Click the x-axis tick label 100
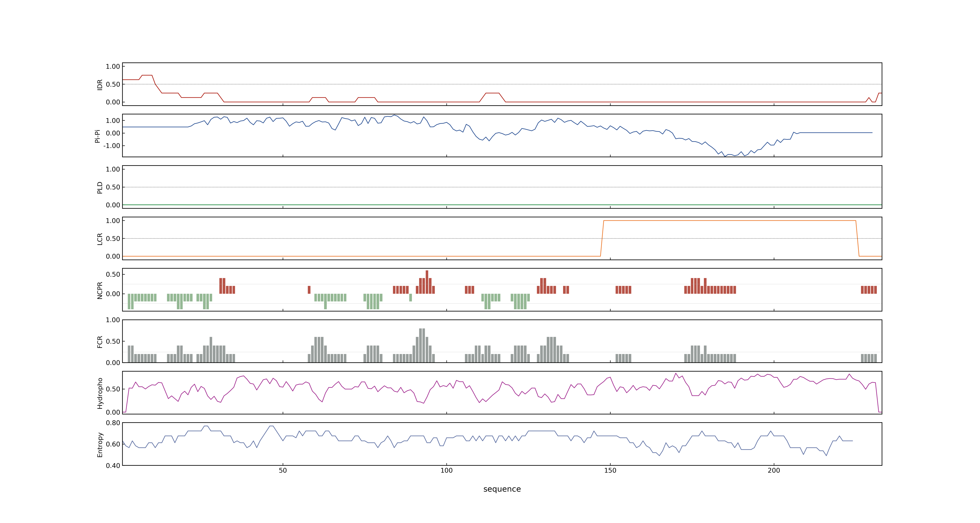Image resolution: width=980 pixels, height=523 pixels. [x=446, y=470]
